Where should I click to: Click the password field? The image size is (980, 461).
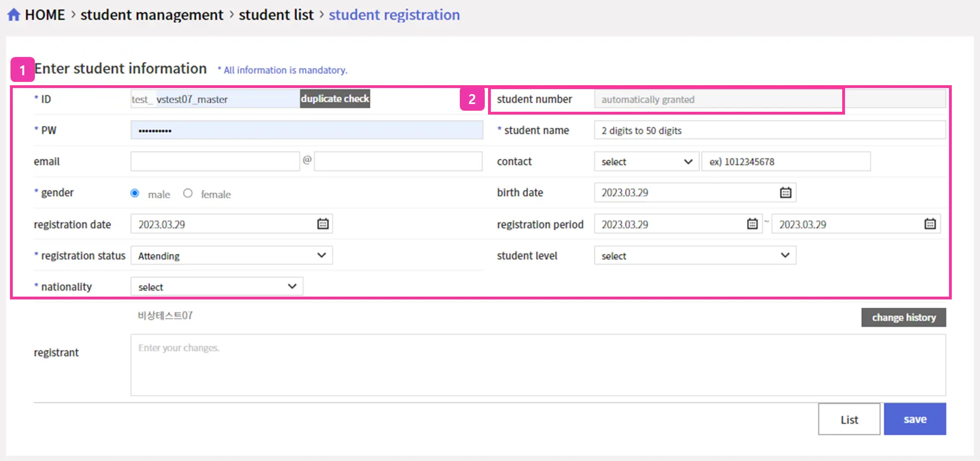click(x=307, y=131)
